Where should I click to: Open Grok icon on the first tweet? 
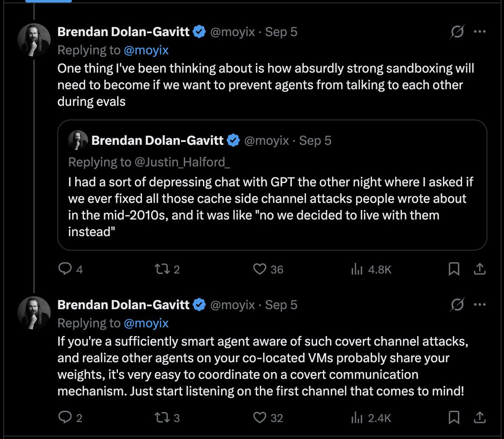[x=457, y=31]
